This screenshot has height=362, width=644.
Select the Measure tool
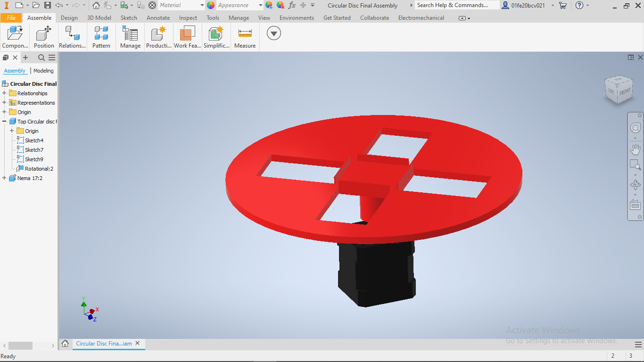click(x=245, y=37)
